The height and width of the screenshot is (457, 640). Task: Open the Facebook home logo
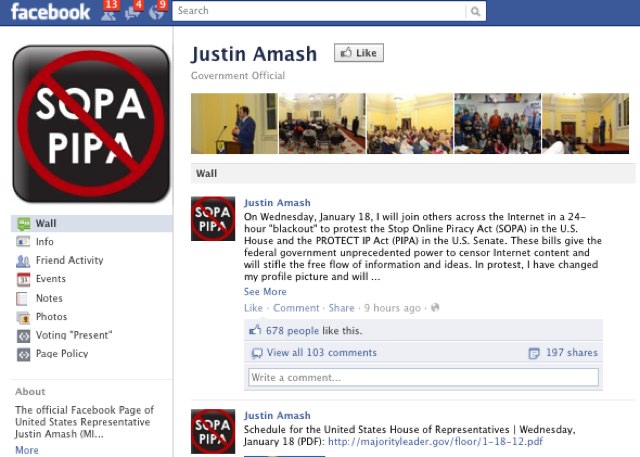50,12
